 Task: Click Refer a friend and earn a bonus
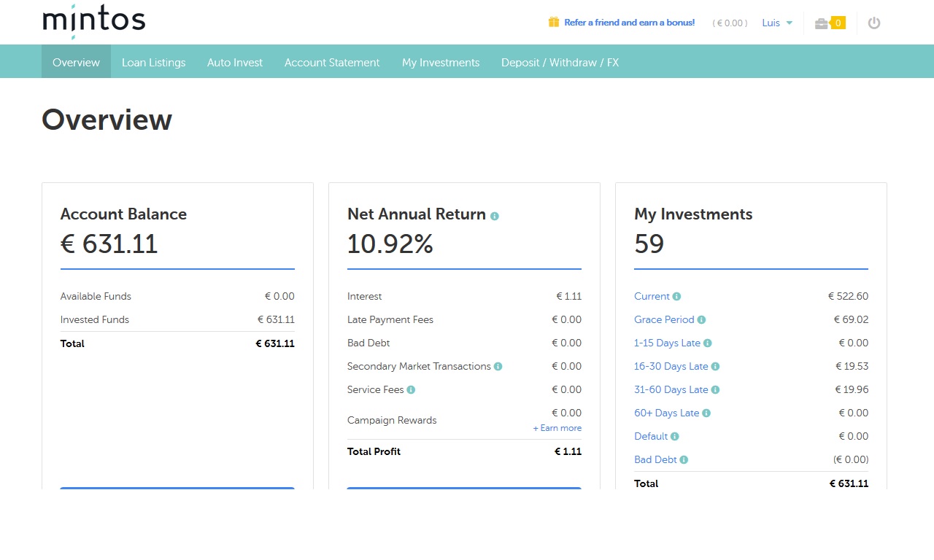point(629,23)
